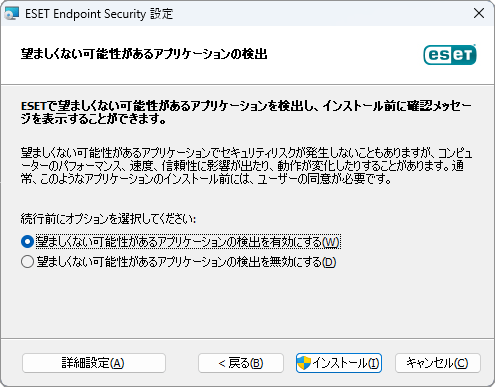Click the ESET logo in the header
Image resolution: width=495 pixels, height=387 pixels.
(x=450, y=55)
